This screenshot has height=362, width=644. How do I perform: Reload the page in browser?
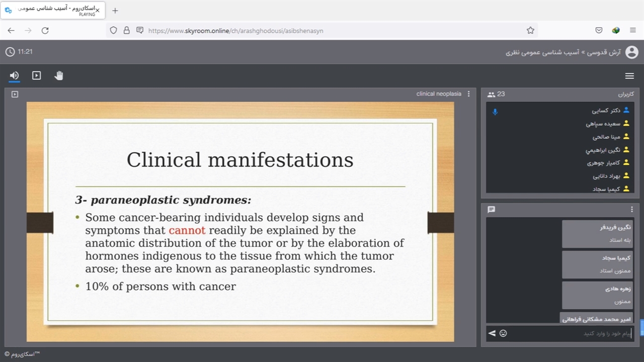pos(45,31)
